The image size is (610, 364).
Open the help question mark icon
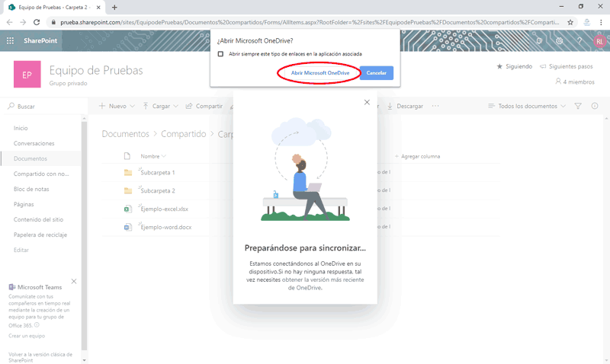point(579,40)
